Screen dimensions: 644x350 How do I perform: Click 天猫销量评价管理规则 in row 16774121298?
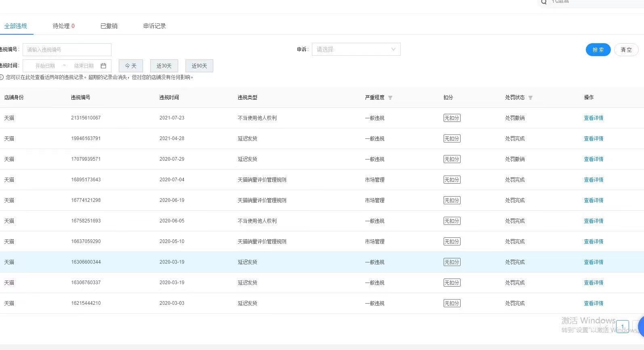click(x=262, y=200)
